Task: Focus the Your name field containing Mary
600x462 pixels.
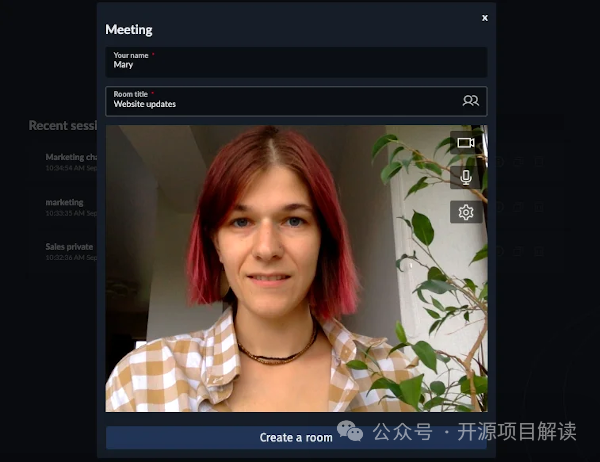Action: pos(296,62)
